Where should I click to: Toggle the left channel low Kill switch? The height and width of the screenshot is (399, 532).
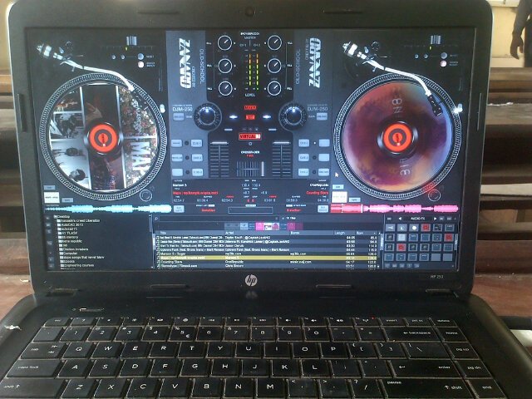209,89
